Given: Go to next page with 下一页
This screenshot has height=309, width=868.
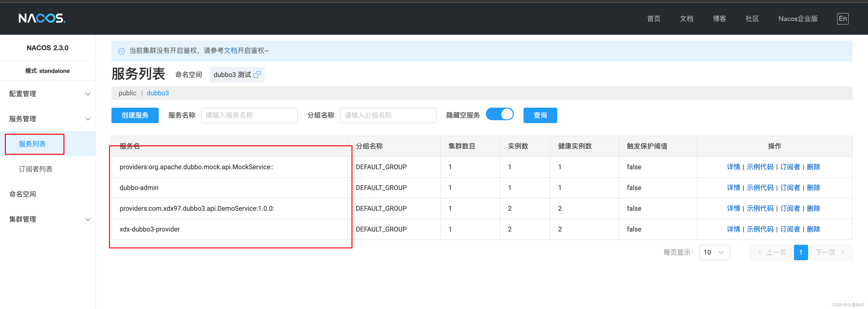Looking at the screenshot, I should click(831, 252).
